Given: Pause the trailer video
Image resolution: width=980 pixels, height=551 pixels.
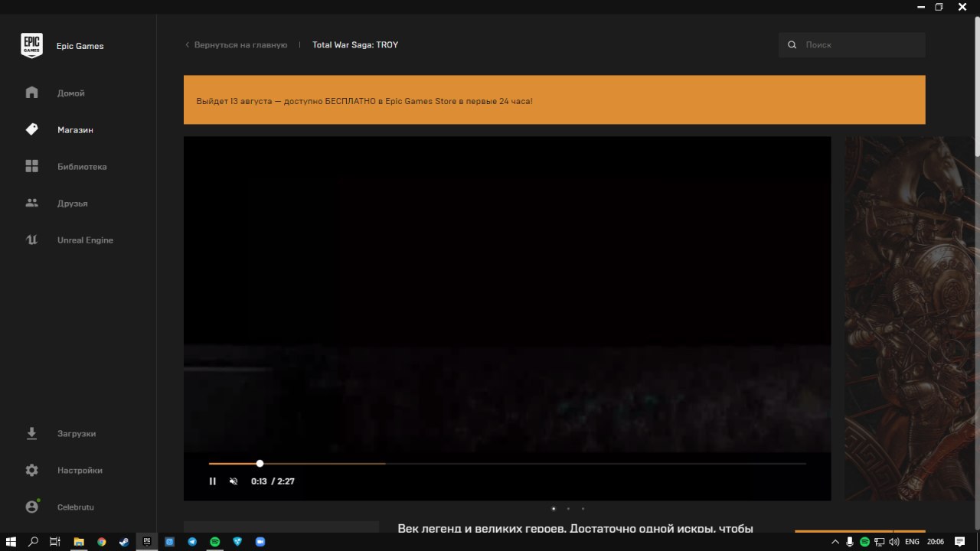Looking at the screenshot, I should tap(213, 481).
